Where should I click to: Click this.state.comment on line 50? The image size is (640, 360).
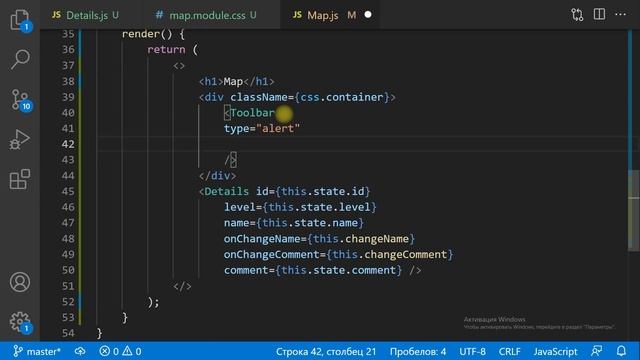click(x=338, y=270)
